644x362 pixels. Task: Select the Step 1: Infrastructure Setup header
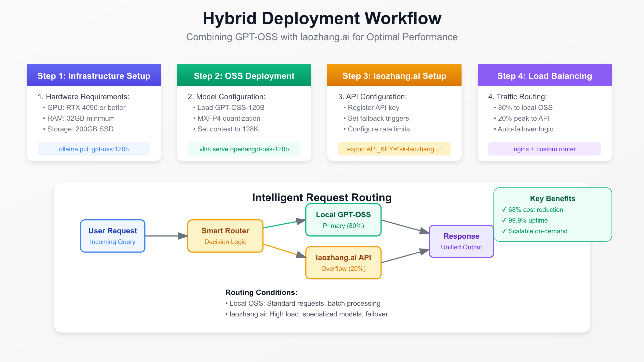point(94,75)
